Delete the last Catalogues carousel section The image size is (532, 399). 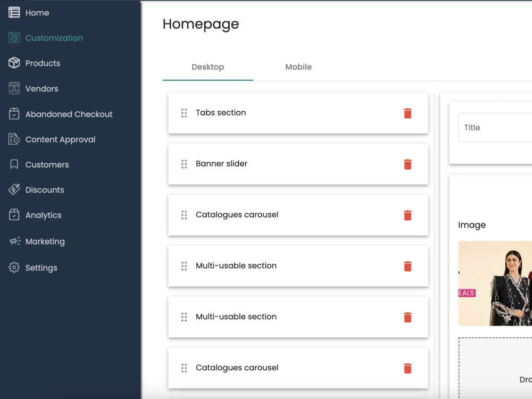pyautogui.click(x=408, y=368)
